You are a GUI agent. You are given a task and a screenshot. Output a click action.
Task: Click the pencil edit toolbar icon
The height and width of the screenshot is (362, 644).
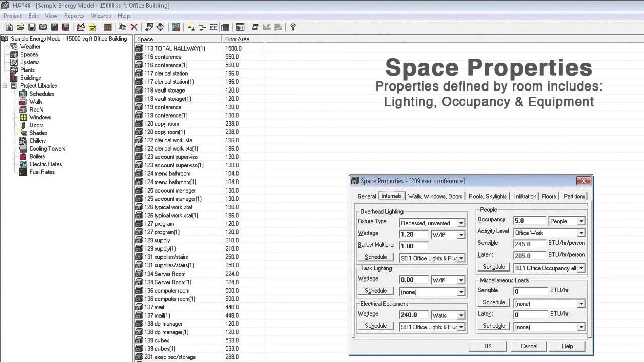coord(80,27)
